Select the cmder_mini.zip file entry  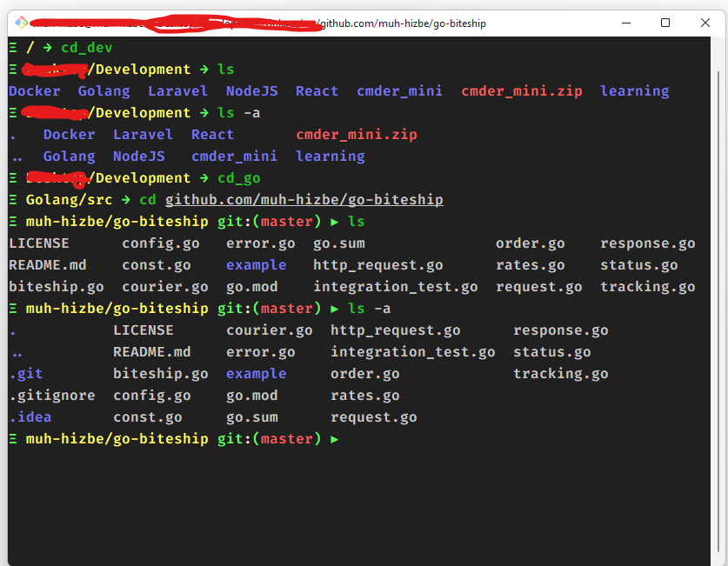[522, 90]
